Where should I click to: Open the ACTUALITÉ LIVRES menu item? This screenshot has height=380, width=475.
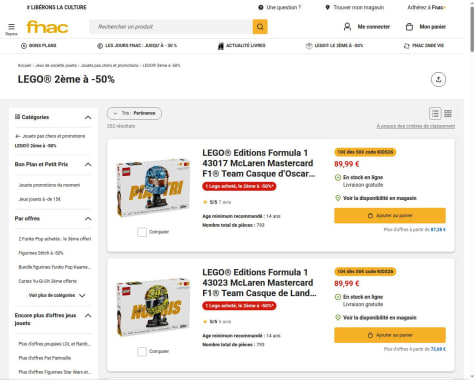click(242, 46)
